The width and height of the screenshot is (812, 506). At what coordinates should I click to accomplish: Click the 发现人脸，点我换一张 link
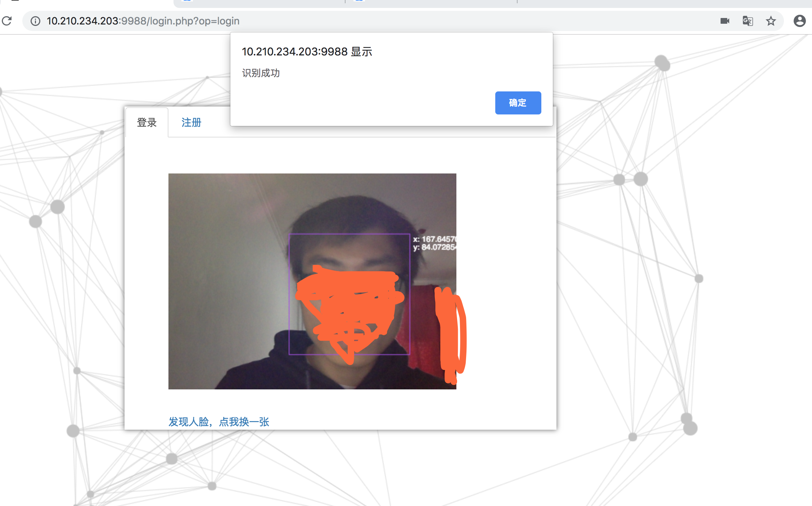(219, 421)
